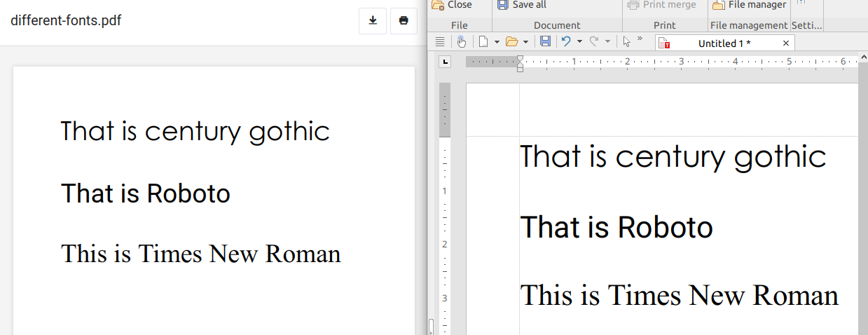Show more toolbar items via double chevron
This screenshot has height=335, width=868.
click(640, 39)
